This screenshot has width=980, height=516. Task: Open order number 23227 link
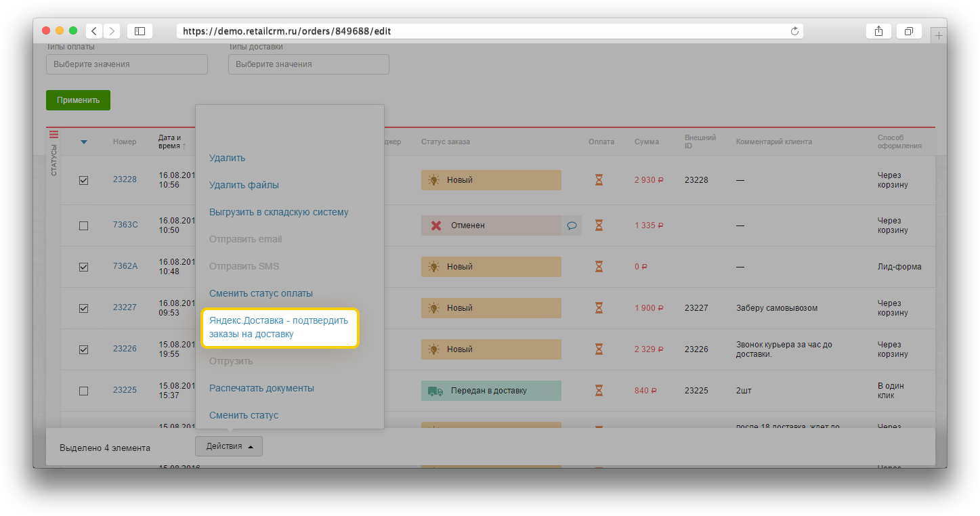[x=125, y=307]
